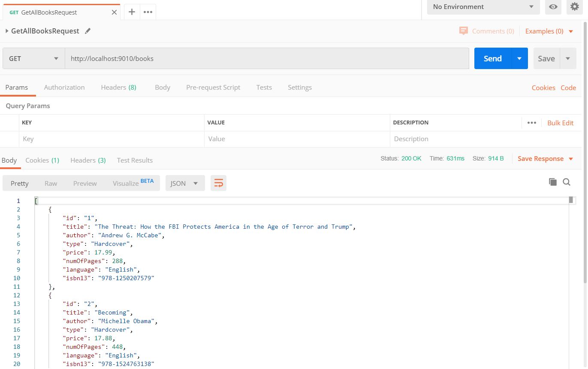Open the tab options ellipsis menu

coord(148,12)
